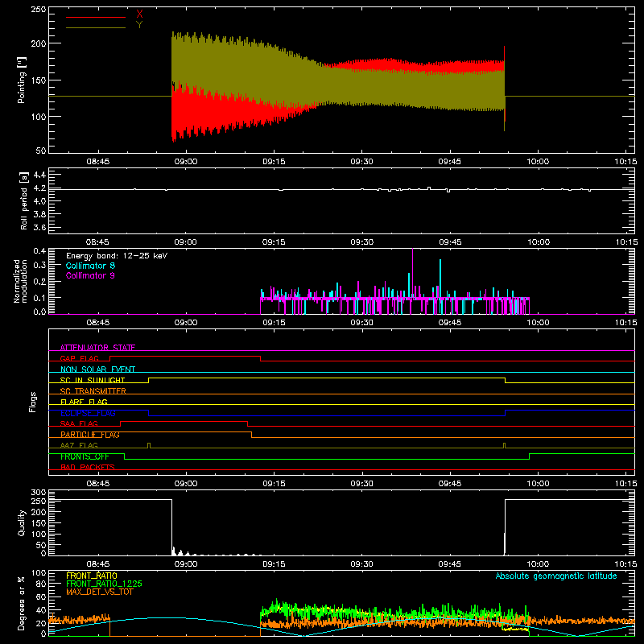
Task: Select the 4.2 tick on roll period axis
Action: 39,188
